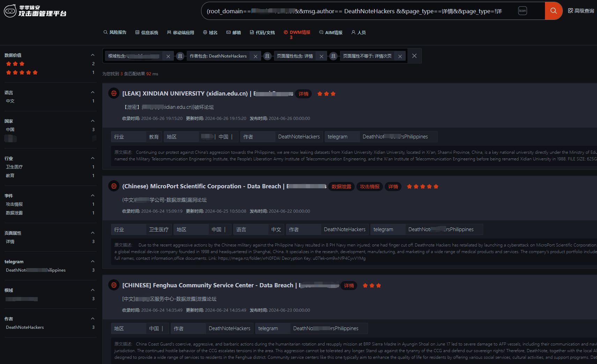Click the orange search magnifier button

tap(553, 11)
